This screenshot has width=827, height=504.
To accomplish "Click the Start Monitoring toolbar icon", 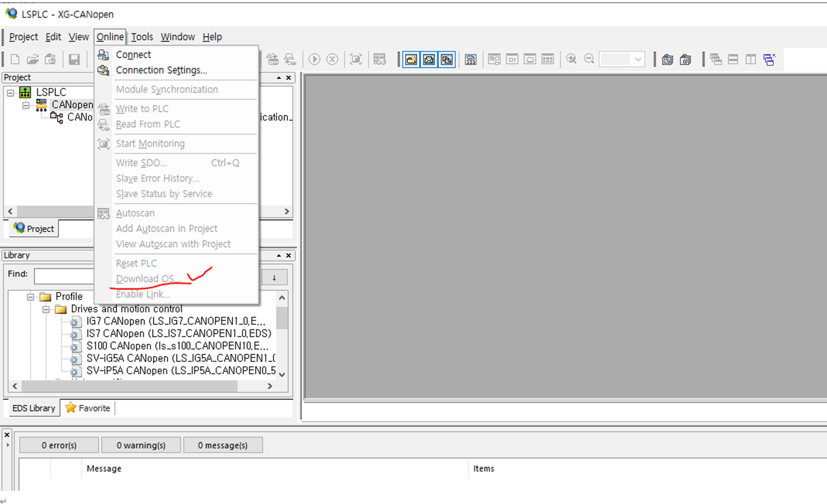I will pyautogui.click(x=355, y=59).
